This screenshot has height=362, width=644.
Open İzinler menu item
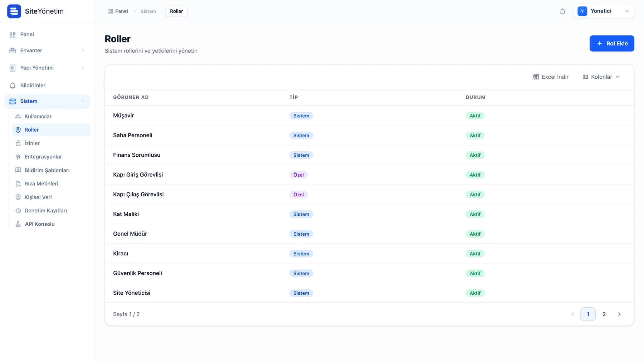[51, 143]
